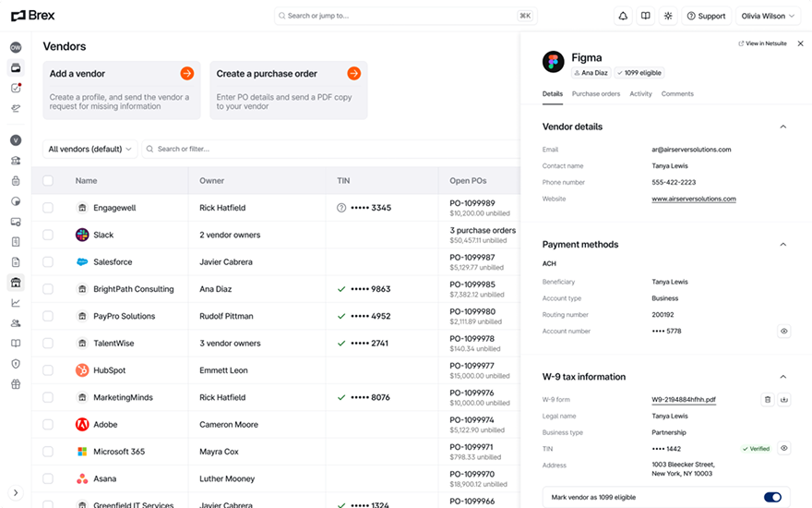Image resolution: width=812 pixels, height=508 pixels.
Task: Check the Engagewell row checkbox
Action: [x=48, y=208]
